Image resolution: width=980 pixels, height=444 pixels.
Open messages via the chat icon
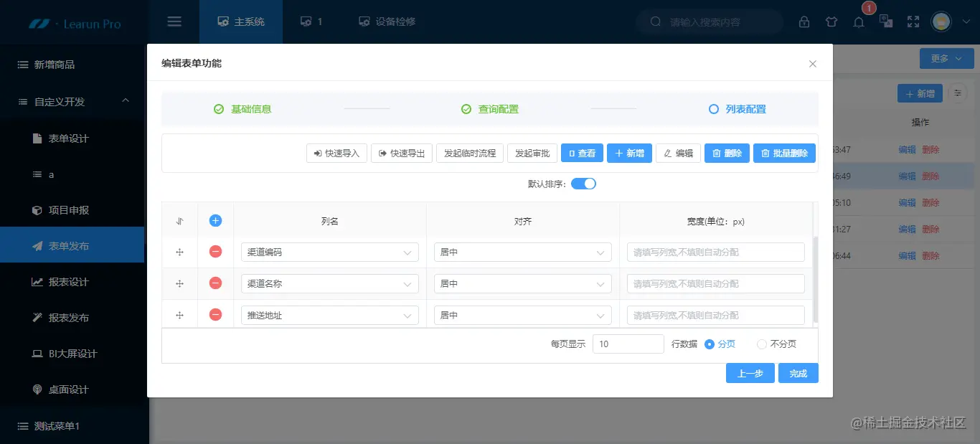click(x=886, y=22)
